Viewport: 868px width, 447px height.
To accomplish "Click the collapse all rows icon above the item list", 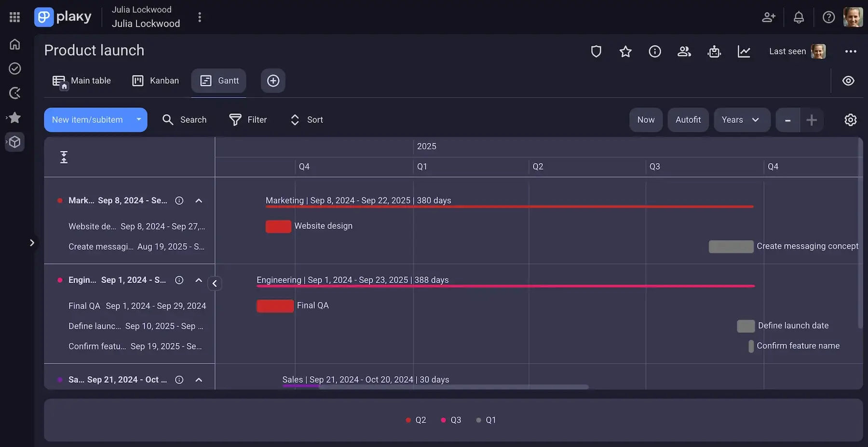I will [x=64, y=157].
